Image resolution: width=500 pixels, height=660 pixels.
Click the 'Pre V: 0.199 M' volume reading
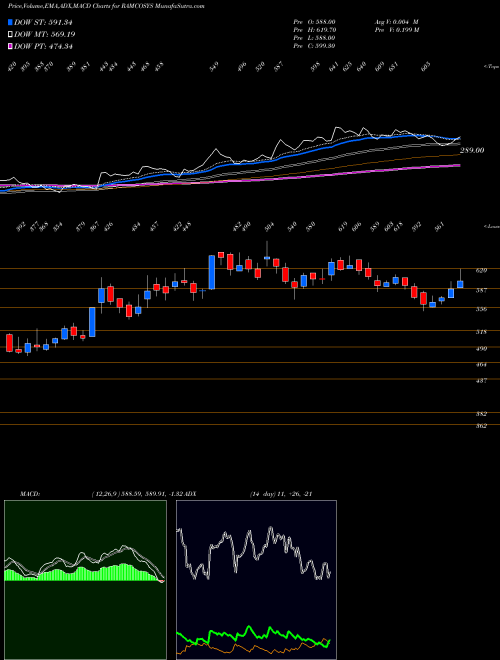tap(396, 30)
